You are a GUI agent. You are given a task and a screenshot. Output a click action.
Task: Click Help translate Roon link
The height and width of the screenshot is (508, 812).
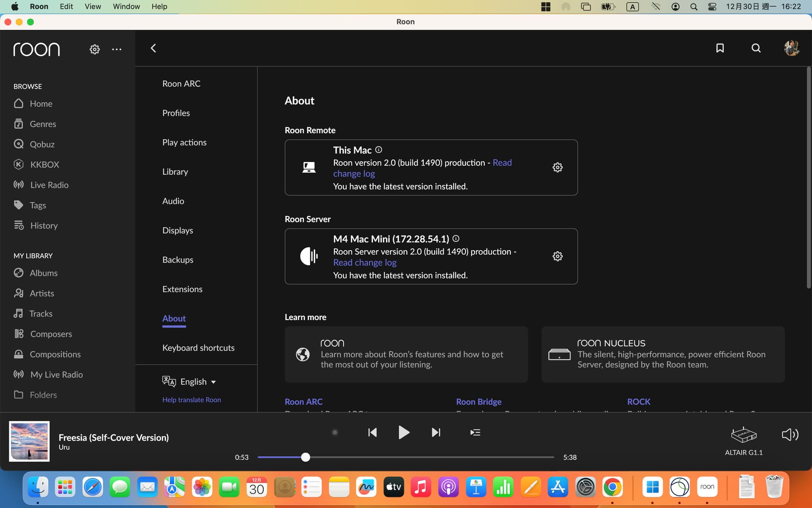[192, 400]
